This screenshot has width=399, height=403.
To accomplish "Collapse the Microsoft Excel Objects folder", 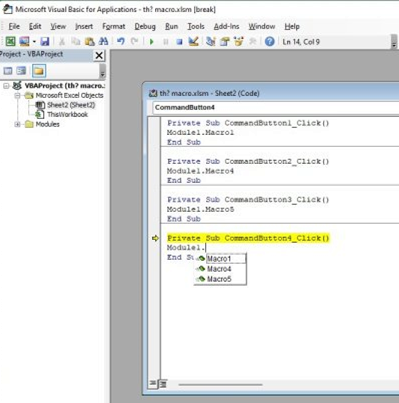I will coord(17,96).
